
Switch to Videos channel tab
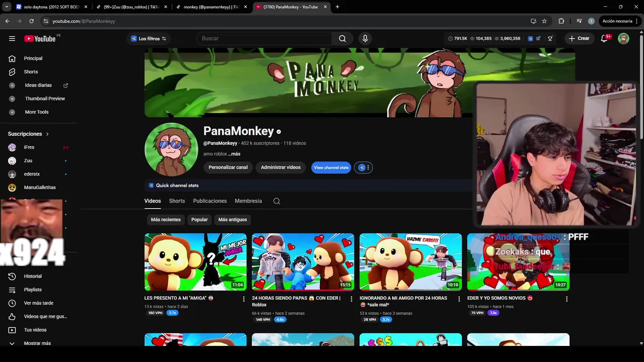(x=152, y=201)
